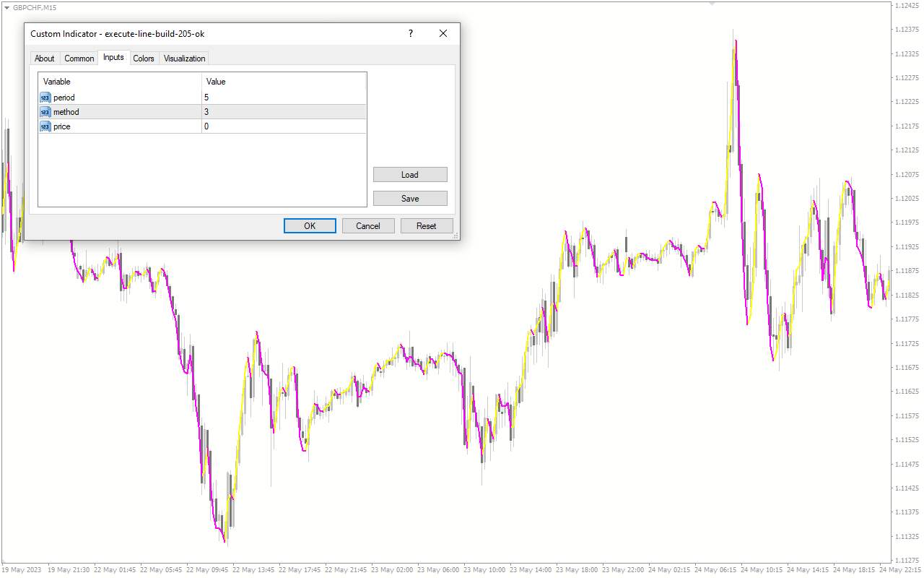Viewport: 924px width, 578px height.
Task: Click the period variable icon
Action: tap(45, 98)
